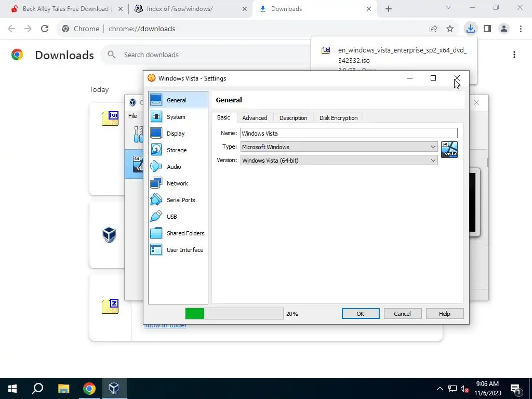Click the Help button
The image size is (532, 399).
(445, 314)
